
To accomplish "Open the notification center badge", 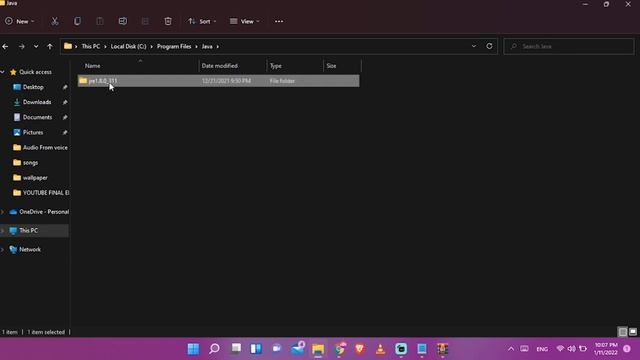I will pos(627,349).
